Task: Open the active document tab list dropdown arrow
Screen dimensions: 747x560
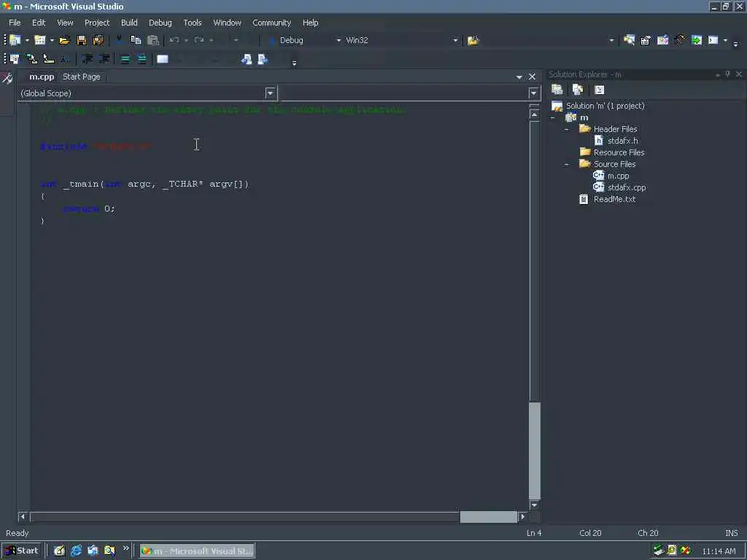Action: coord(519,77)
